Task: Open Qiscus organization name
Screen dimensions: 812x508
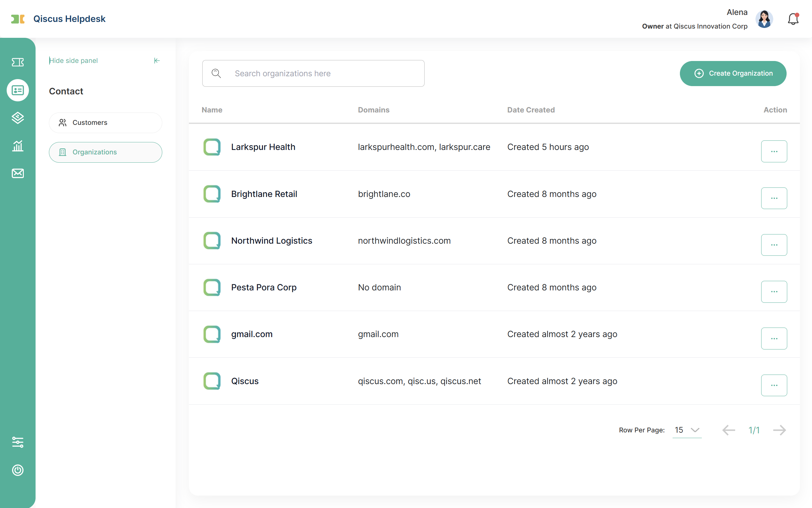Action: [245, 381]
